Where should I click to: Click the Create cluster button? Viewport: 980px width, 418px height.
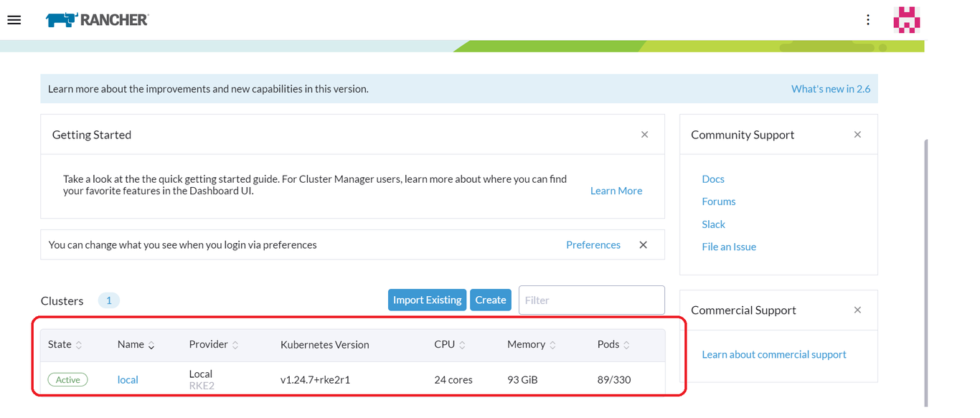[x=491, y=300]
